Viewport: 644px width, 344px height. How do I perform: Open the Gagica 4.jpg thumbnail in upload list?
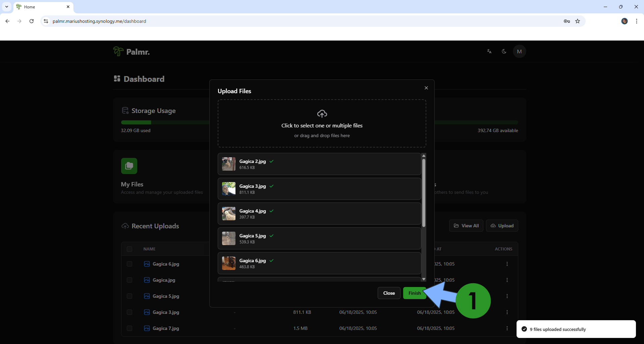[229, 214]
